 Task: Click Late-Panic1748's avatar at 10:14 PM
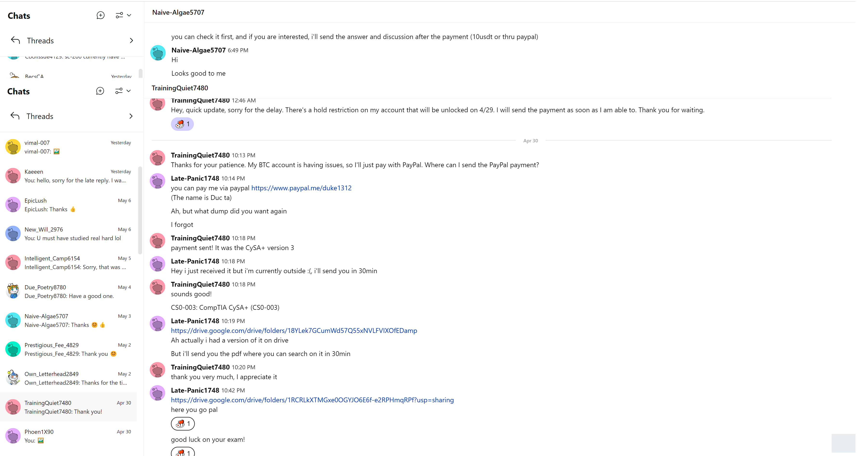coord(157,181)
